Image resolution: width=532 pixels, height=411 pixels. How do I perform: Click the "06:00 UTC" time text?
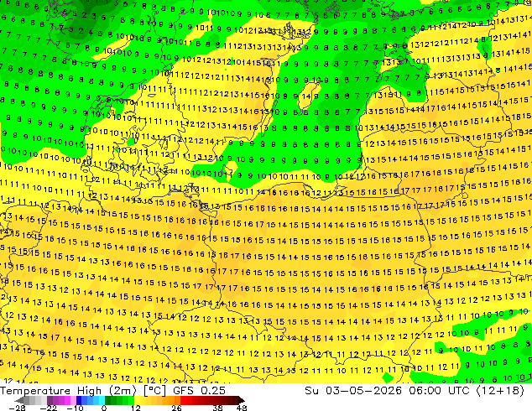[x=440, y=391]
